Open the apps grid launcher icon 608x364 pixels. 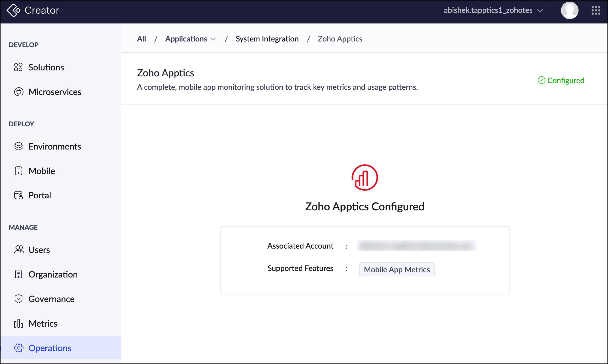pos(596,10)
